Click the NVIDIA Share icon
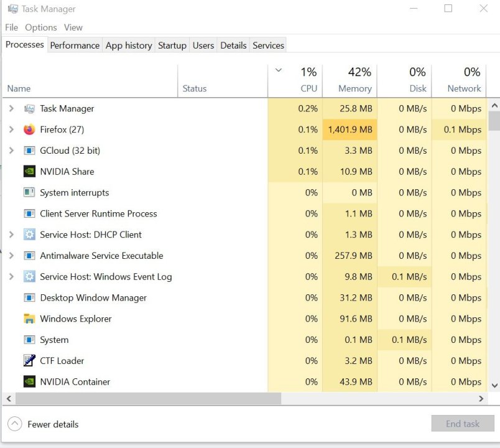The image size is (500, 448). [29, 172]
